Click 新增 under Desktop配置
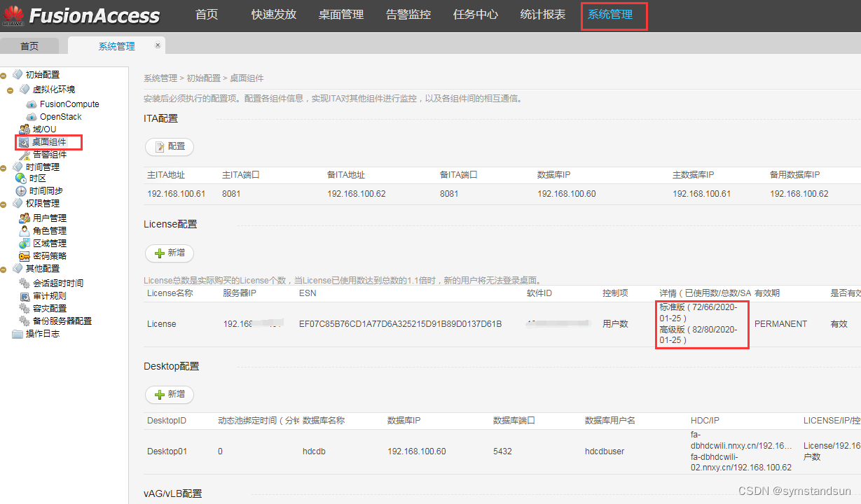Viewport: 861px width, 504px height. (170, 394)
